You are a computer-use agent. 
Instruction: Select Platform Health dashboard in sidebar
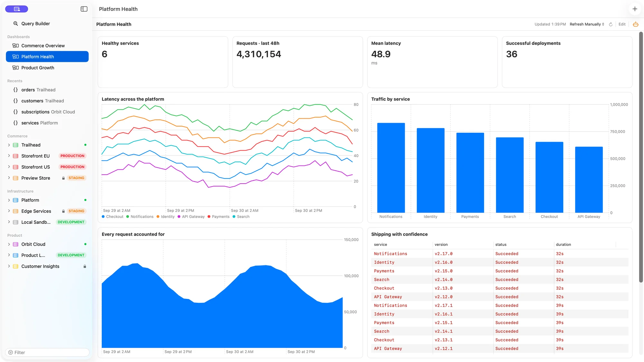[x=47, y=57]
